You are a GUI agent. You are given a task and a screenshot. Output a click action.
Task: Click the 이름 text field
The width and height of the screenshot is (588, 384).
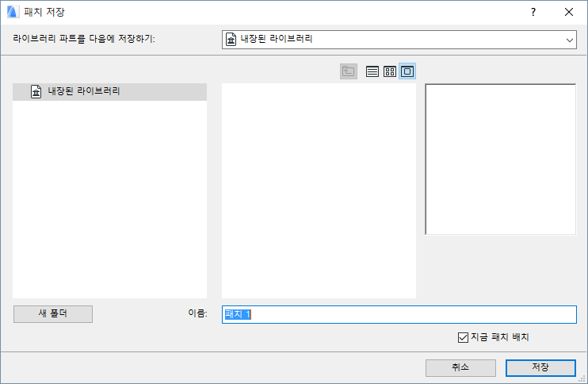(x=399, y=314)
